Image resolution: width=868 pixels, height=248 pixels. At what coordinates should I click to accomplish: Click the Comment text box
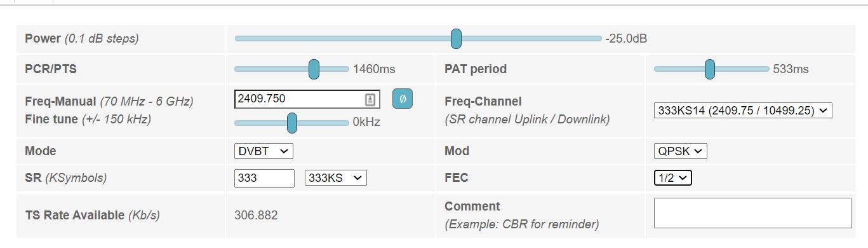(x=753, y=213)
